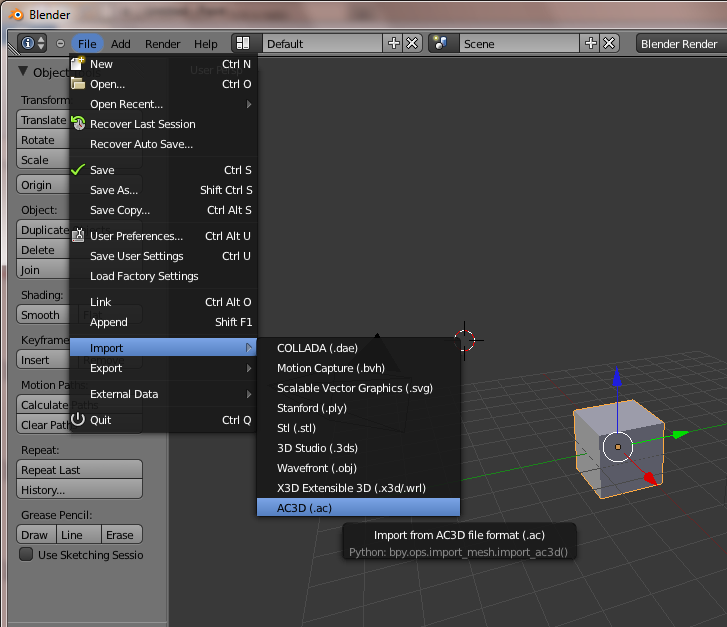Viewport: 727px width, 627px height.
Task: Import COLLADA (.dae) file
Action: pos(358,348)
